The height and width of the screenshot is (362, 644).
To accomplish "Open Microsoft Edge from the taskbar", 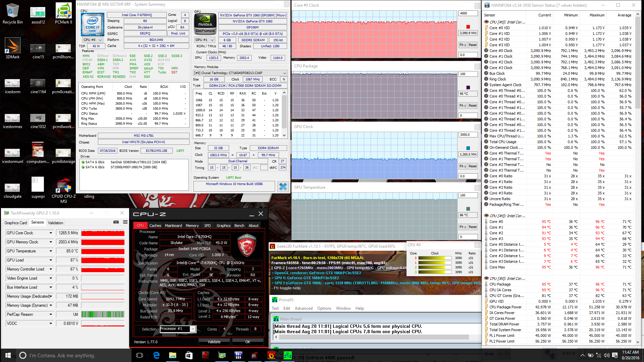I will pos(156,355).
